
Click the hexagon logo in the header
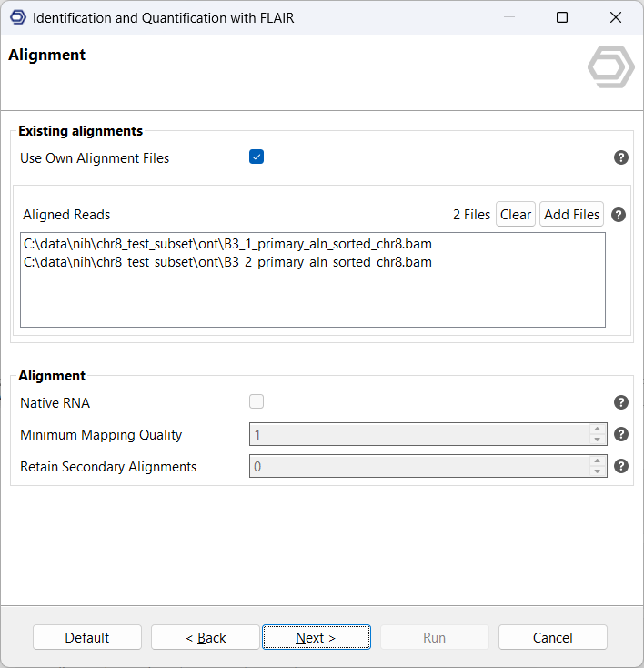click(x=610, y=67)
